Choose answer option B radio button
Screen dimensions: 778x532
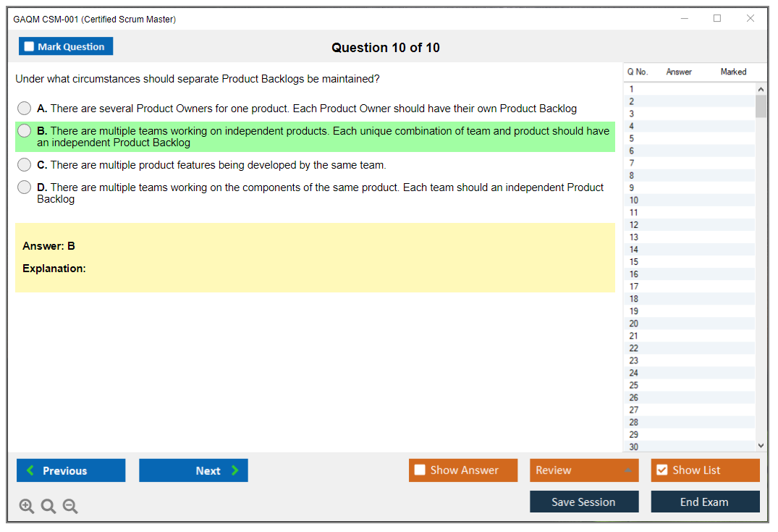[x=25, y=131]
